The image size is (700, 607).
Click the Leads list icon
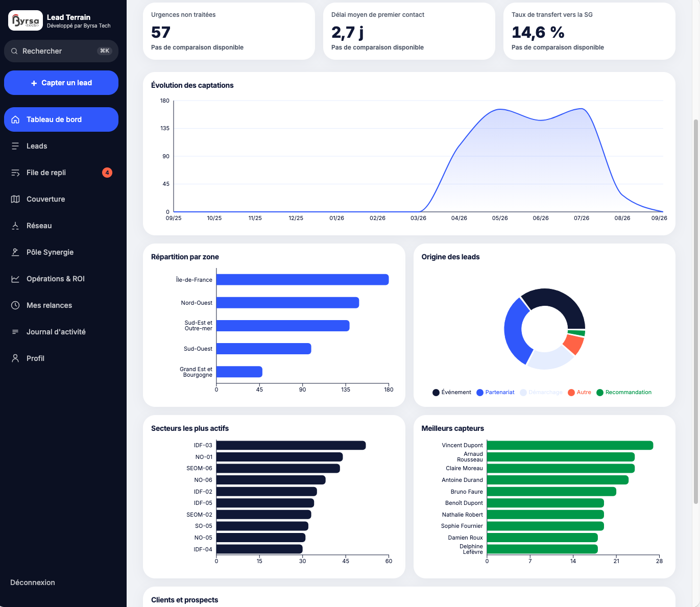point(15,146)
